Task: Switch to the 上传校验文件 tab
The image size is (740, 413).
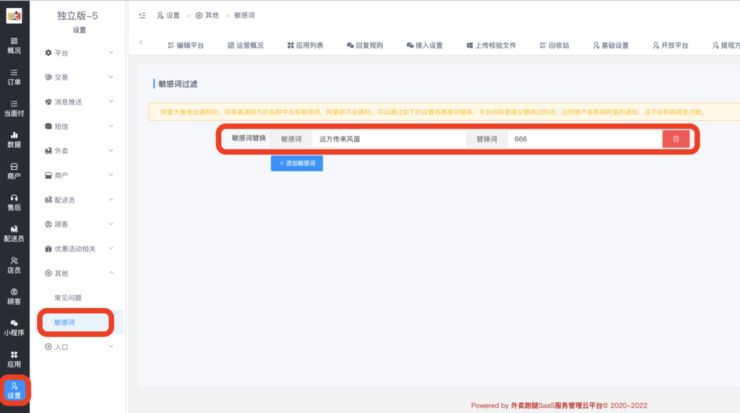Action: (491, 45)
